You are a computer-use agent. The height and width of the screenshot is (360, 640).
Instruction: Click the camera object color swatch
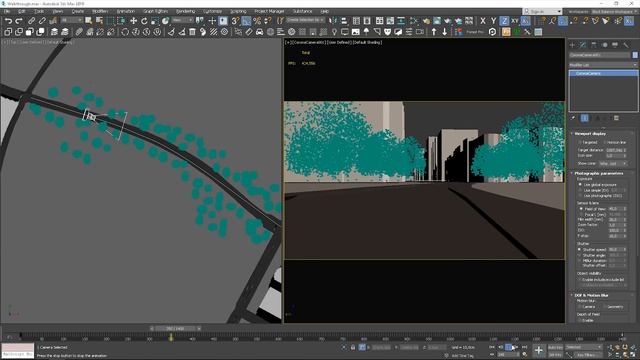(x=635, y=55)
